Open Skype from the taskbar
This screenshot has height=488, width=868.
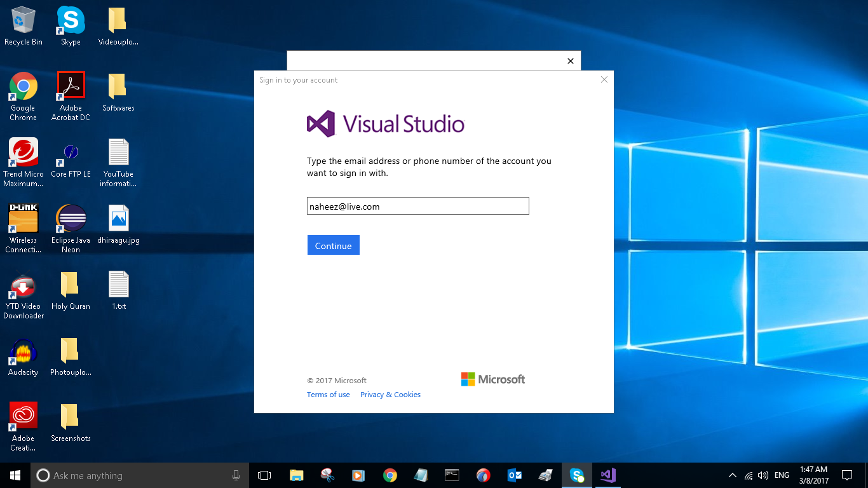click(576, 475)
